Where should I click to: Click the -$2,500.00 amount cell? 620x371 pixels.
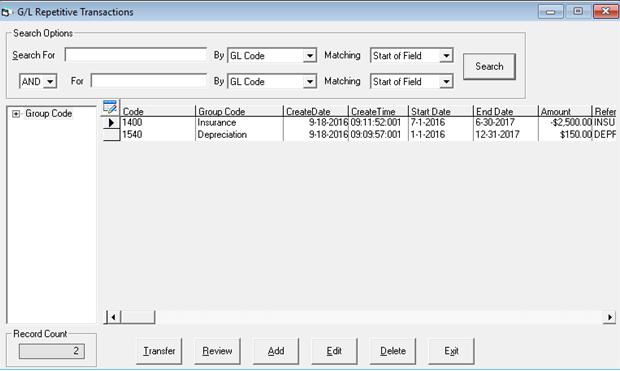pyautogui.click(x=565, y=123)
